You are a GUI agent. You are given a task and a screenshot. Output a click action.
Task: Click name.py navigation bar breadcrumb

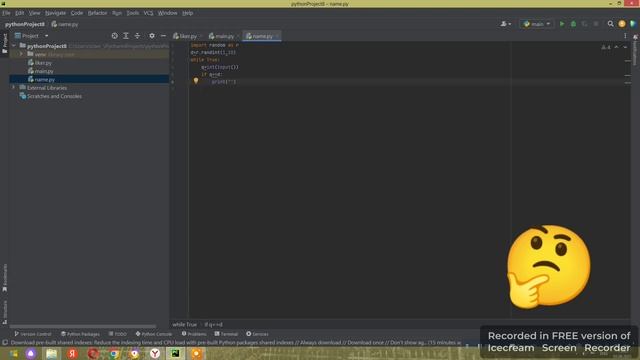pyautogui.click(x=65, y=24)
